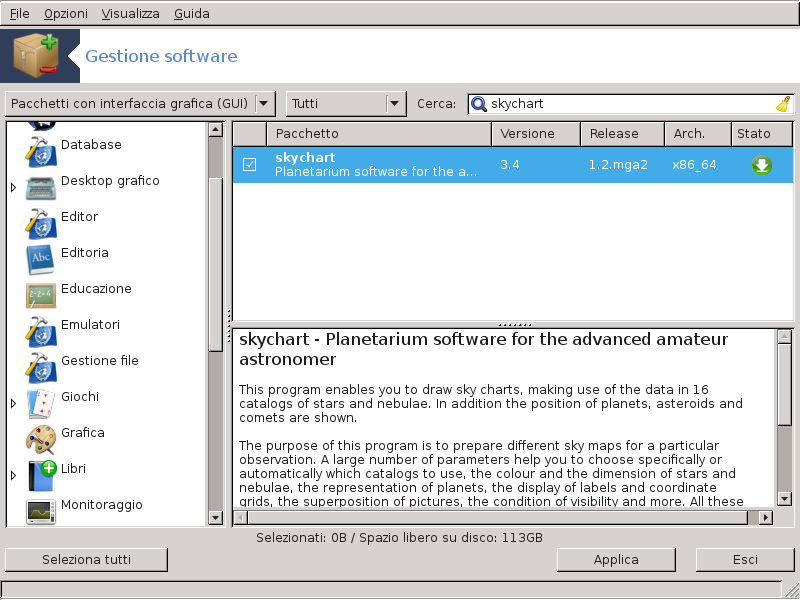Click the broom icon to clear search
The width and height of the screenshot is (800, 600).
pos(783,104)
